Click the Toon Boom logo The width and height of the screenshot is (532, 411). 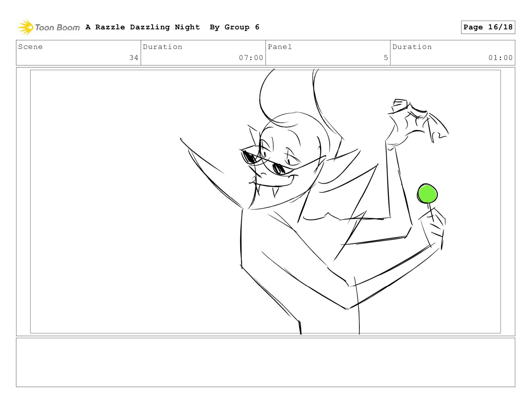coord(48,27)
